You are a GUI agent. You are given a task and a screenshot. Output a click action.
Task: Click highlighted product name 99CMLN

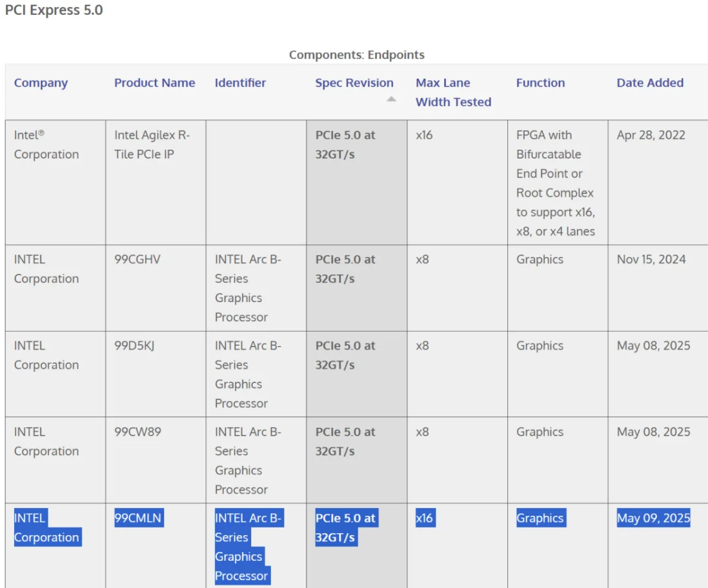pos(139,518)
